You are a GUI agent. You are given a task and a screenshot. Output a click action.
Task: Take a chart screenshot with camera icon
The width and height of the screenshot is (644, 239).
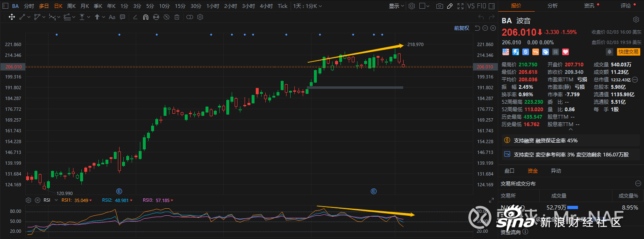click(440, 6)
